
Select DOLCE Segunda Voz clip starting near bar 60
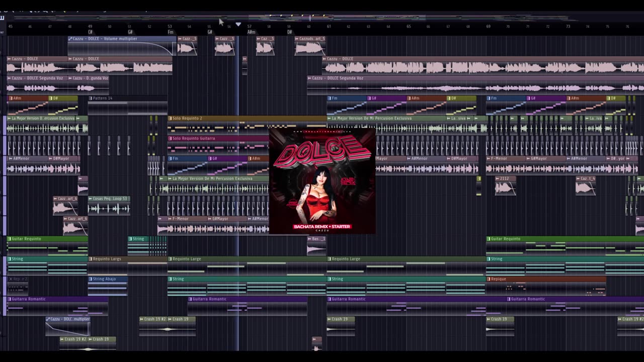[x=475, y=84]
